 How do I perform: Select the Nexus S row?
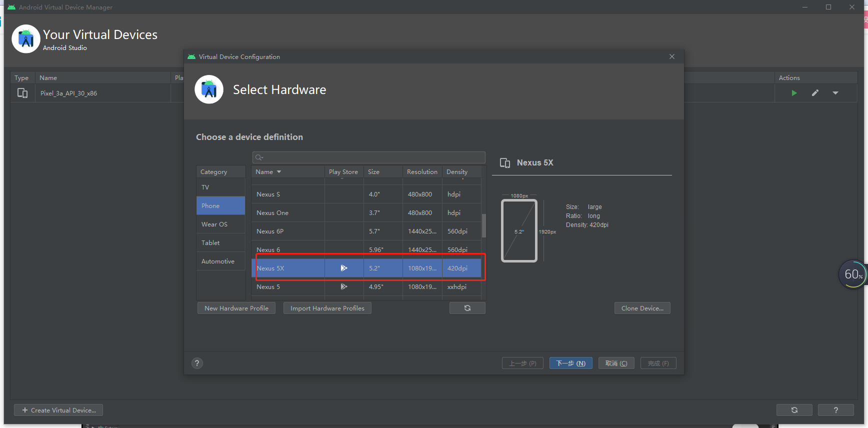pos(366,194)
